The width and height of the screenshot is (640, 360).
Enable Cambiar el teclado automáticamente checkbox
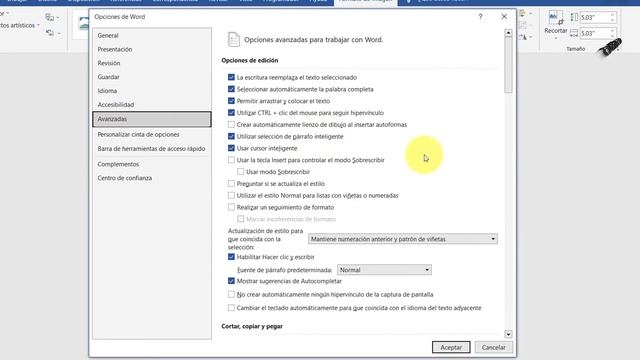point(231,308)
